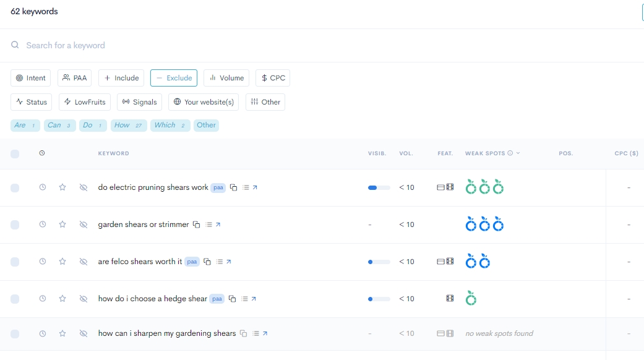
Task: Open external link for 'do electric pruning shears work'
Action: (x=255, y=187)
